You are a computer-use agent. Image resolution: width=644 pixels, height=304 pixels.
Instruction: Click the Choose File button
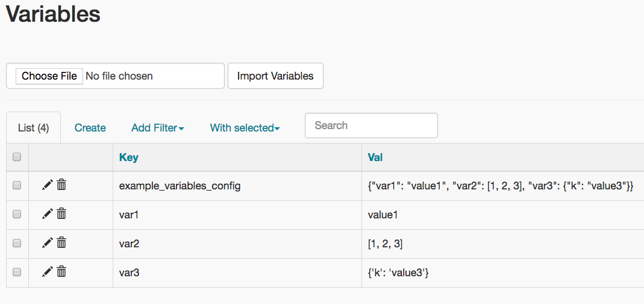(x=49, y=76)
